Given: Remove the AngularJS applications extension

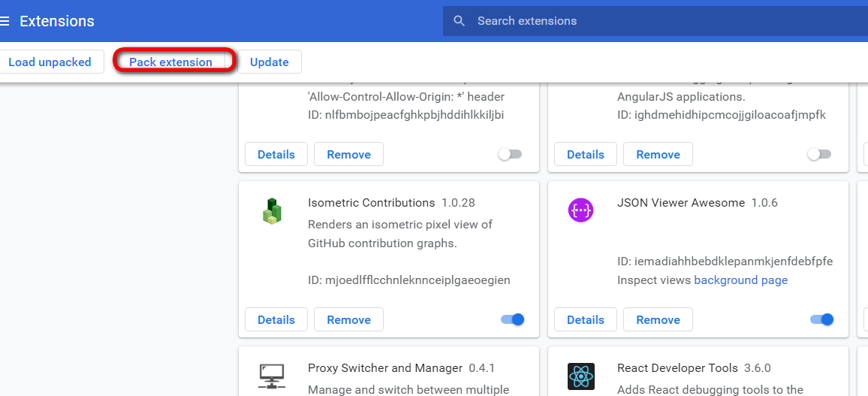Looking at the screenshot, I should click(x=659, y=154).
